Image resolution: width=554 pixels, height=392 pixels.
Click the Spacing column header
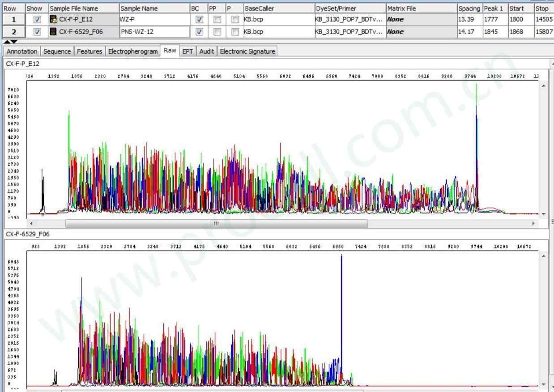click(x=469, y=9)
